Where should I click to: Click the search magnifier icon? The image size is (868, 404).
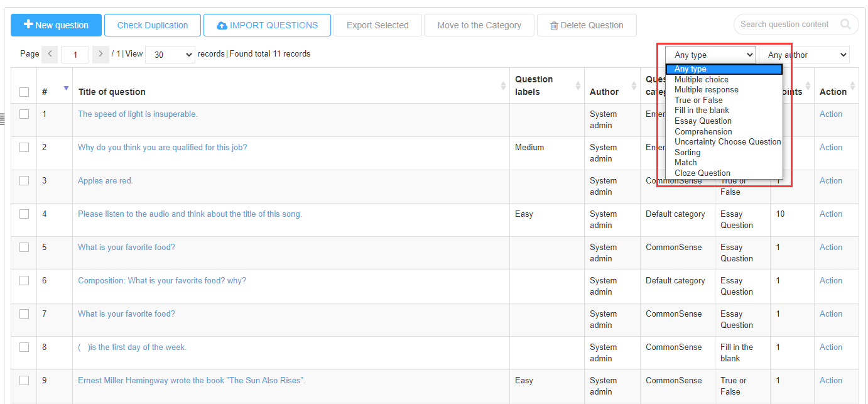pyautogui.click(x=845, y=25)
